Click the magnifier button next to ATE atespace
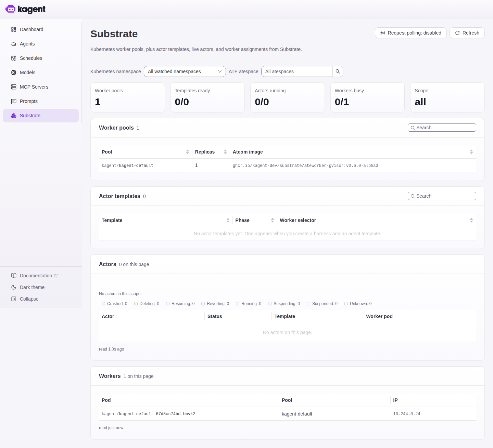Screen dimensions: 493x448 (x=338, y=71)
